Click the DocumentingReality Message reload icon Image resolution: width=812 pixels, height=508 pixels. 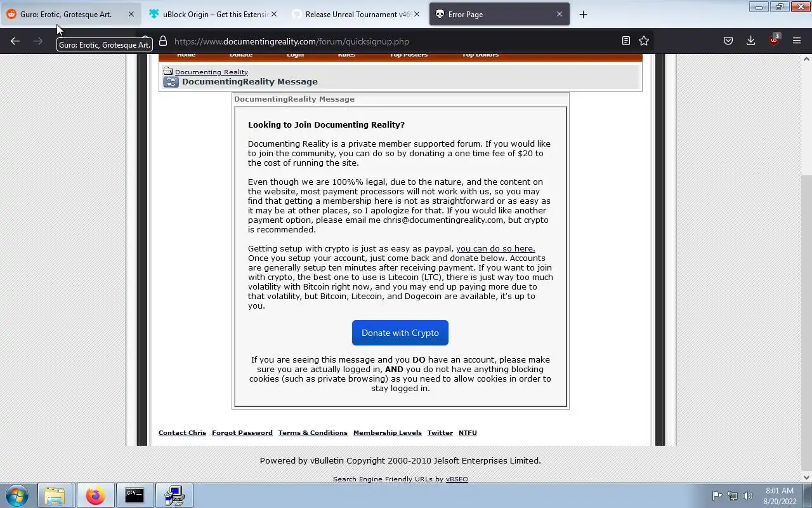pos(171,82)
